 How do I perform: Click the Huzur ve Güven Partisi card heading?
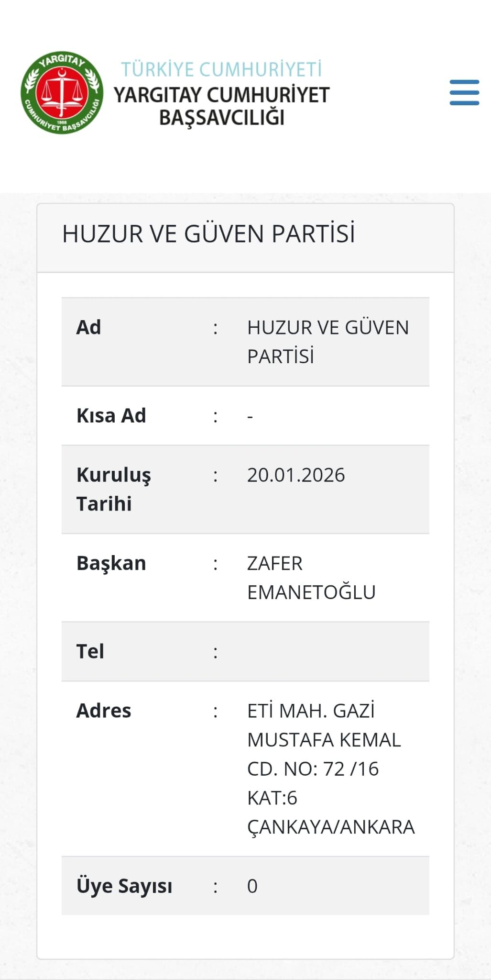point(208,234)
